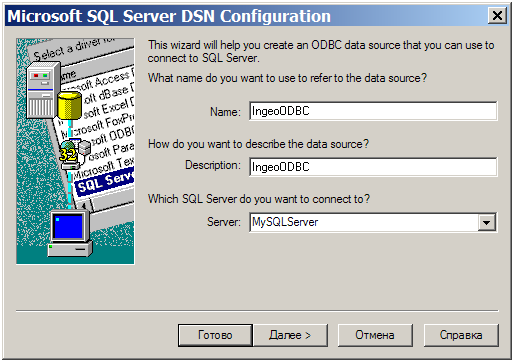Image resolution: width=514 pixels, height=362 pixels.
Task: Click the Name label
Action: tap(225, 112)
